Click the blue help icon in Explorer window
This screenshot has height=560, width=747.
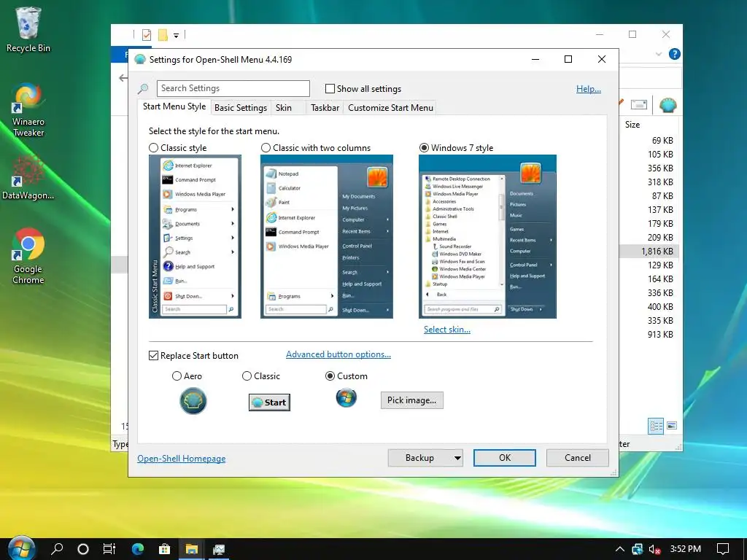point(674,54)
